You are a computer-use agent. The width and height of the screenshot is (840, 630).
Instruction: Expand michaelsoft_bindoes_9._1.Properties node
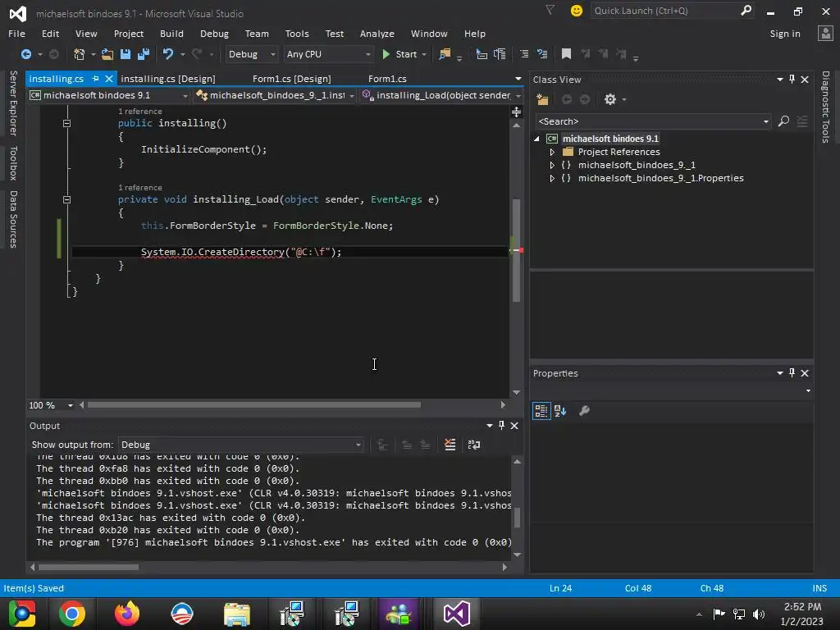[x=552, y=178]
